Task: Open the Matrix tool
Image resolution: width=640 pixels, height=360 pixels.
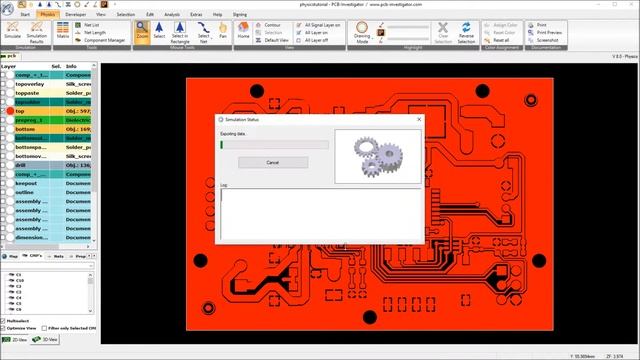Action: coord(63,31)
